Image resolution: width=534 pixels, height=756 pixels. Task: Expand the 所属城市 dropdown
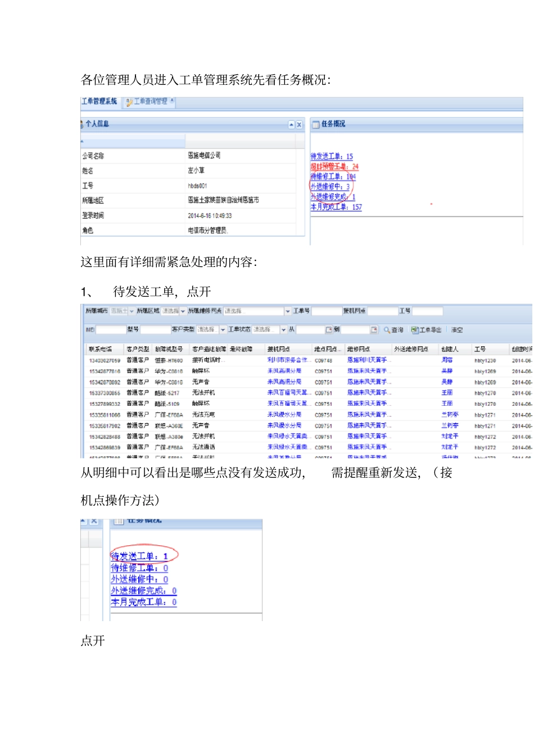[x=132, y=311]
